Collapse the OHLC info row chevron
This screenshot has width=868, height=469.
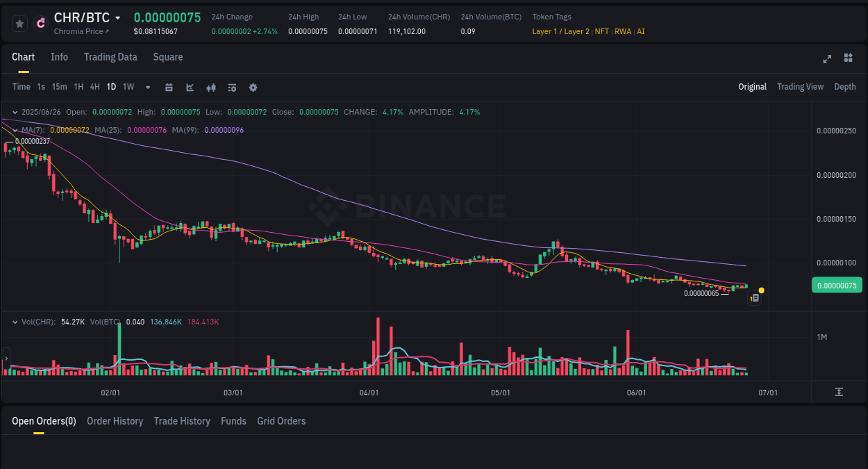[15, 111]
